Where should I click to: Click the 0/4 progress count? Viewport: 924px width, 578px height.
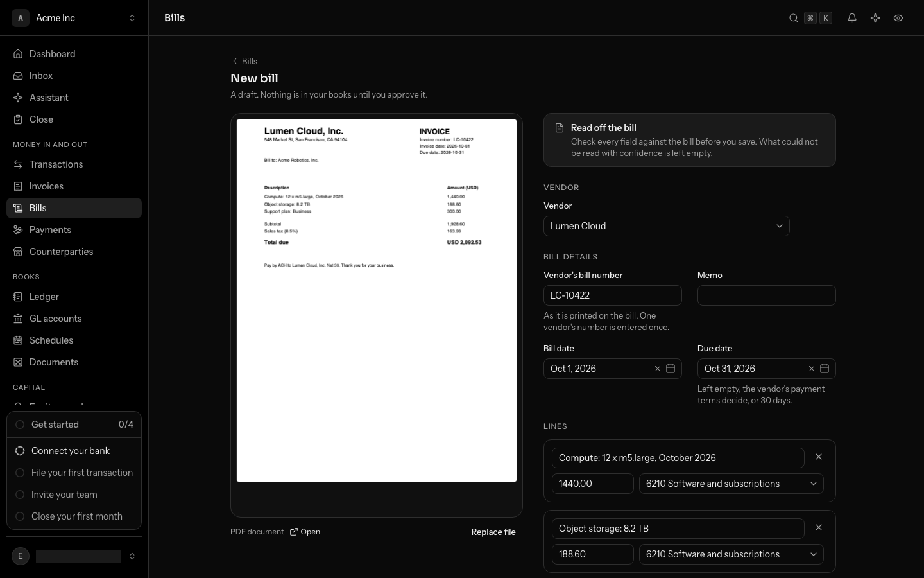126,425
